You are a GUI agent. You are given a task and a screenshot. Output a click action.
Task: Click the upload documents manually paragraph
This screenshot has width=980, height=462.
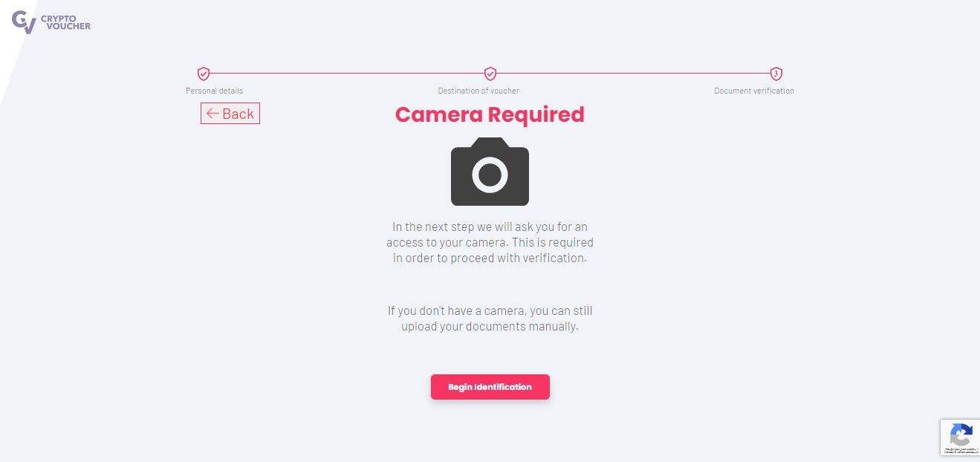(490, 318)
